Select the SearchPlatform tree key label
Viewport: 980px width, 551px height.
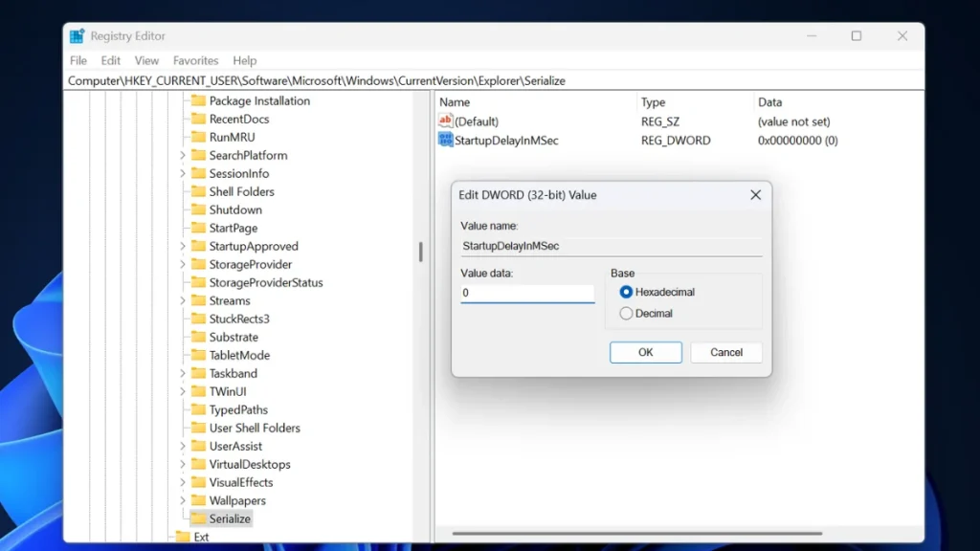click(248, 155)
